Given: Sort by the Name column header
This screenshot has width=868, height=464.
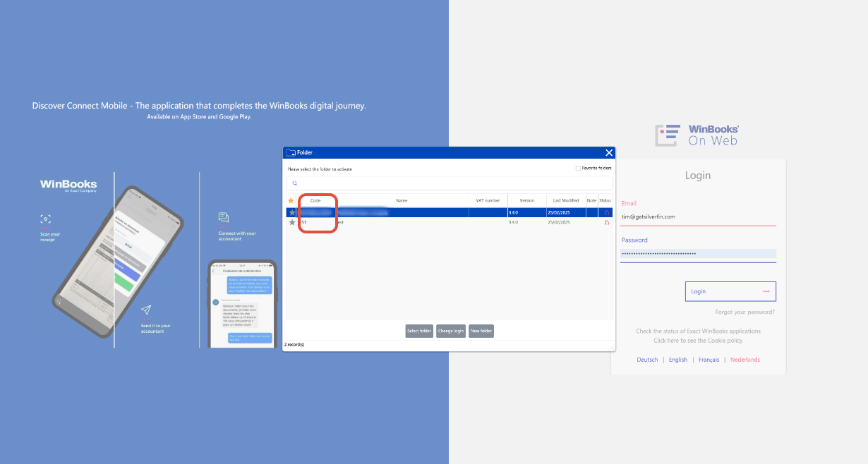Looking at the screenshot, I should coord(402,200).
